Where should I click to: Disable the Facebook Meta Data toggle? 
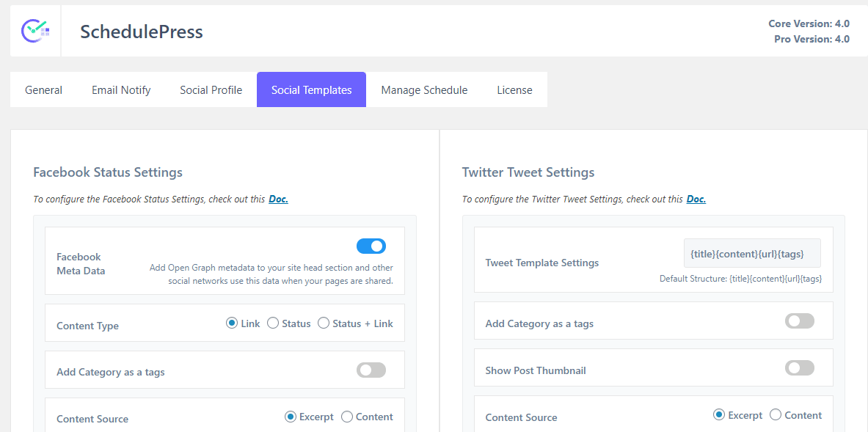click(371, 246)
